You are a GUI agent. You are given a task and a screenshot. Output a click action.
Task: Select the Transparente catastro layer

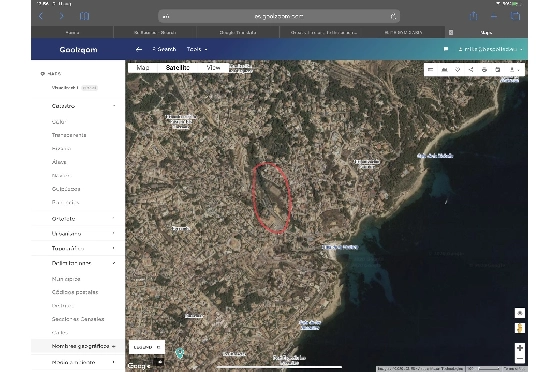point(69,135)
